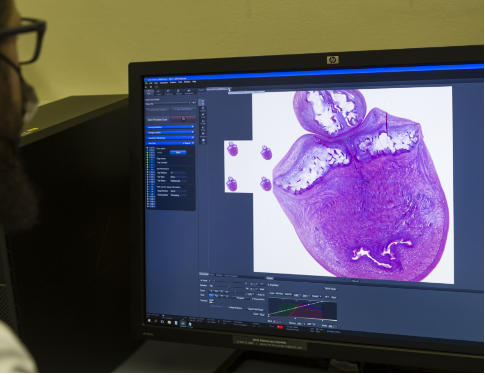
Task: Collapse the fourth blue section with tray list
Action: click(193, 143)
